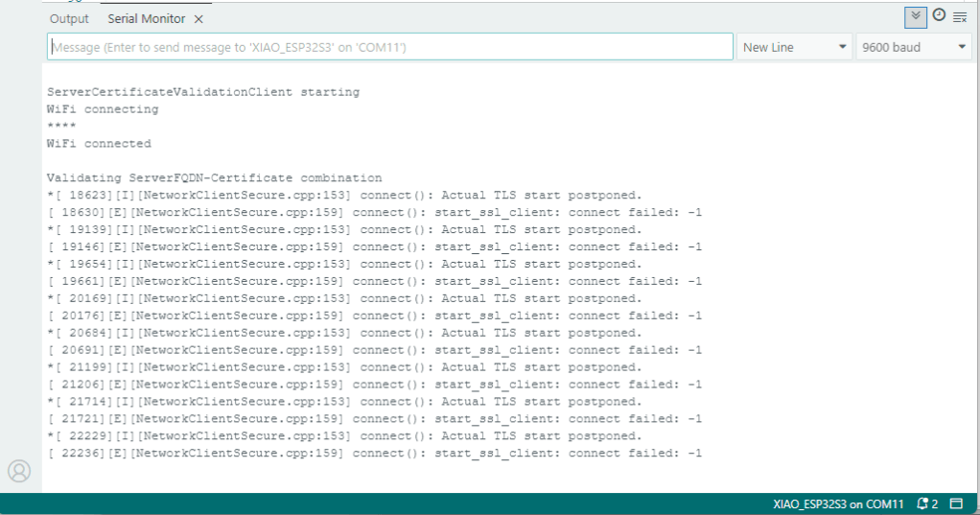The height and width of the screenshot is (515, 980).
Task: Expand the 9600 baud rate dropdown
Action: tap(914, 47)
